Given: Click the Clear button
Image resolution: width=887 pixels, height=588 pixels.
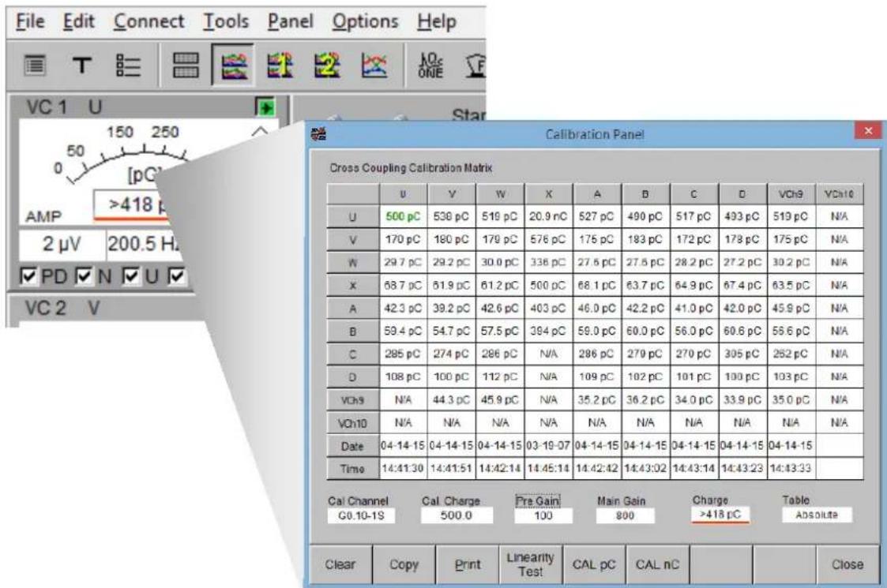Looking at the screenshot, I should click(x=340, y=564).
